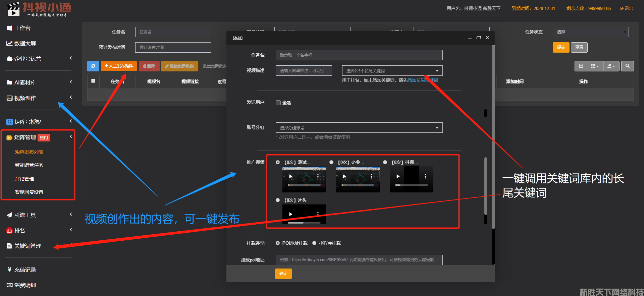Click the 退出 logout icon
Image resolution: width=644 pixels, height=296 pixels.
[626, 8]
